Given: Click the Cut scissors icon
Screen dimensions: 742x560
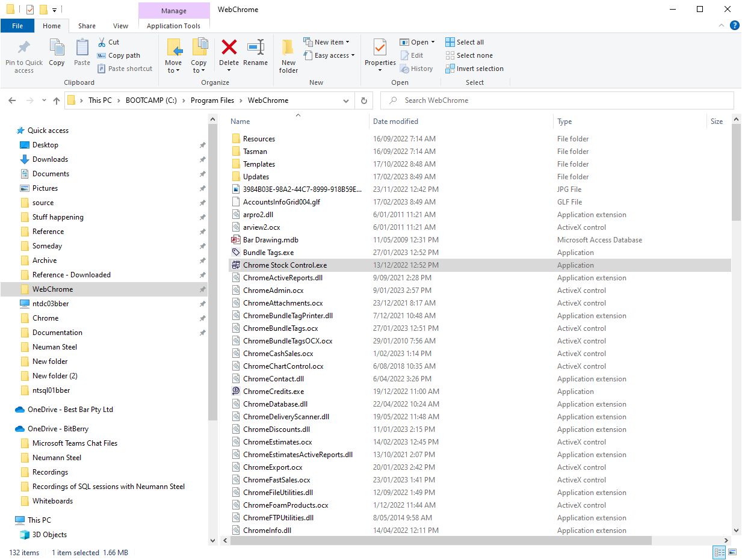Looking at the screenshot, I should (x=102, y=42).
